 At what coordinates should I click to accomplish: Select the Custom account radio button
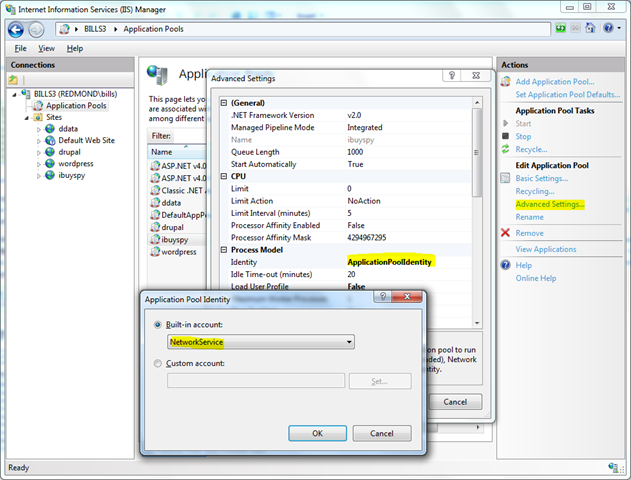[158, 363]
